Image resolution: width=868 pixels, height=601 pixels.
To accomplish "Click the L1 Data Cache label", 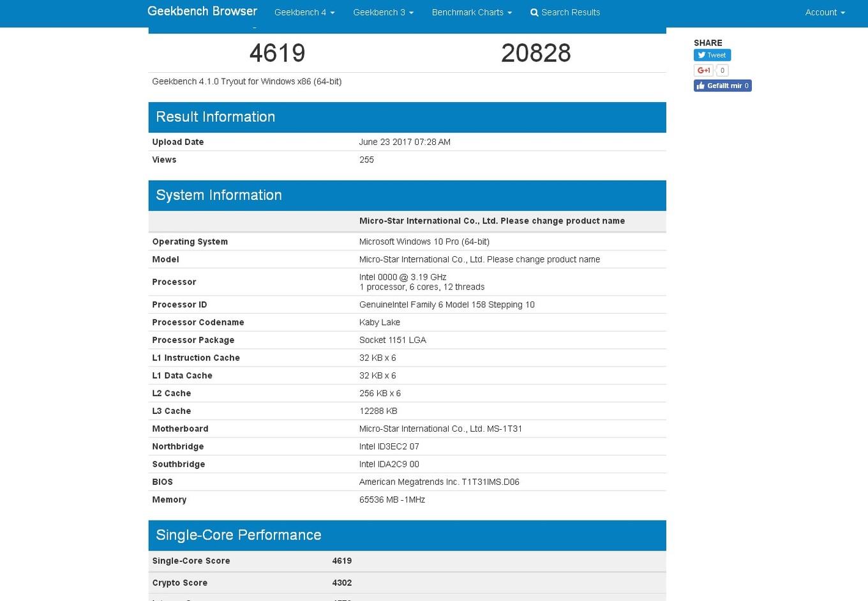I will pos(182,376).
